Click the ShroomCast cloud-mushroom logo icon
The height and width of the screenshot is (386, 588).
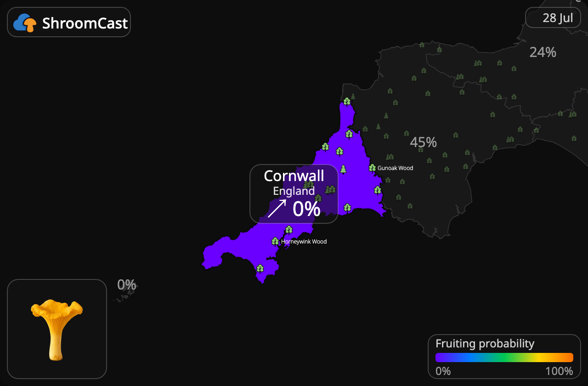tap(25, 23)
